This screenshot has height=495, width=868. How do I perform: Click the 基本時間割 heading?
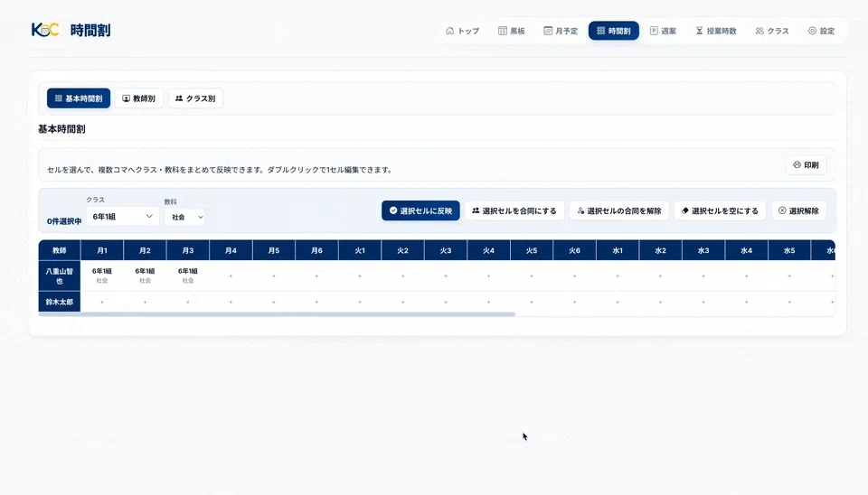click(61, 129)
